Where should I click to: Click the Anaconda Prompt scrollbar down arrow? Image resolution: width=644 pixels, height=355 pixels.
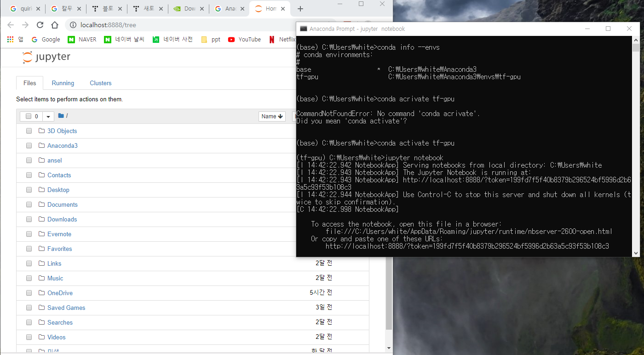click(636, 253)
